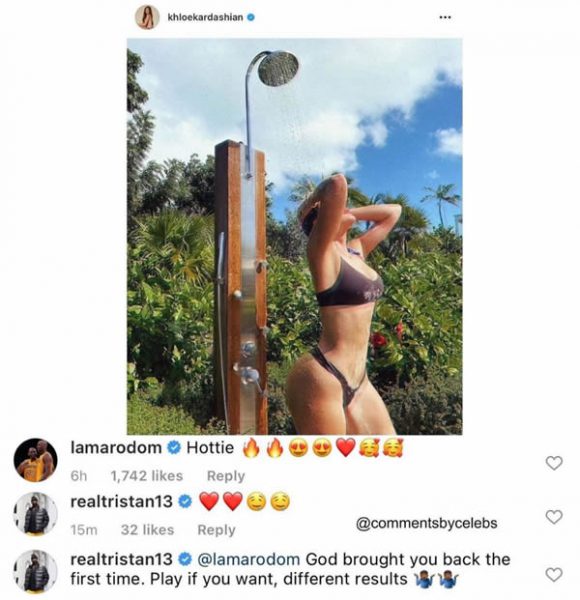Open khloekardashian profile picture

pyautogui.click(x=147, y=18)
